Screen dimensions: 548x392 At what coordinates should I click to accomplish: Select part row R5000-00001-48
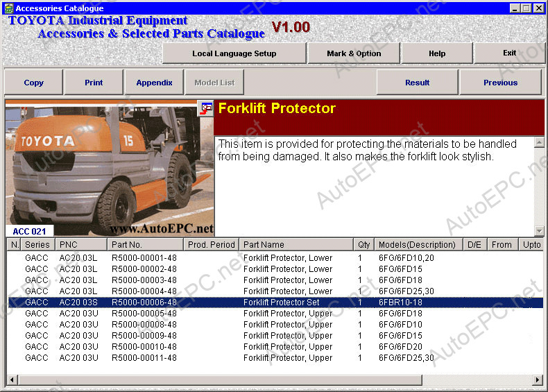144,258
